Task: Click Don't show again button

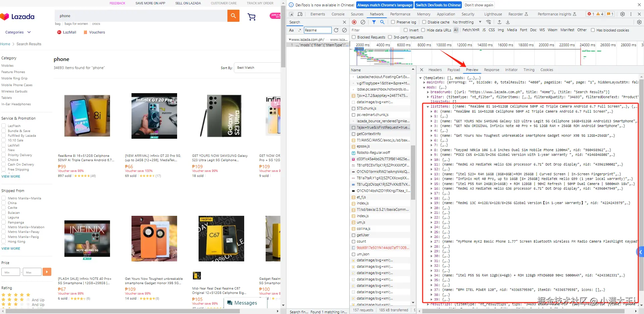Action: click(479, 5)
